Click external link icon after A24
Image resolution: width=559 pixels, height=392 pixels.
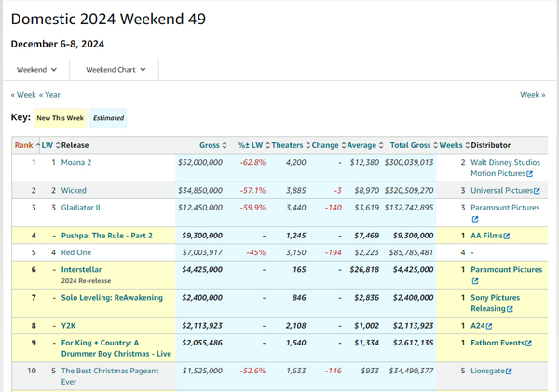pos(489,326)
